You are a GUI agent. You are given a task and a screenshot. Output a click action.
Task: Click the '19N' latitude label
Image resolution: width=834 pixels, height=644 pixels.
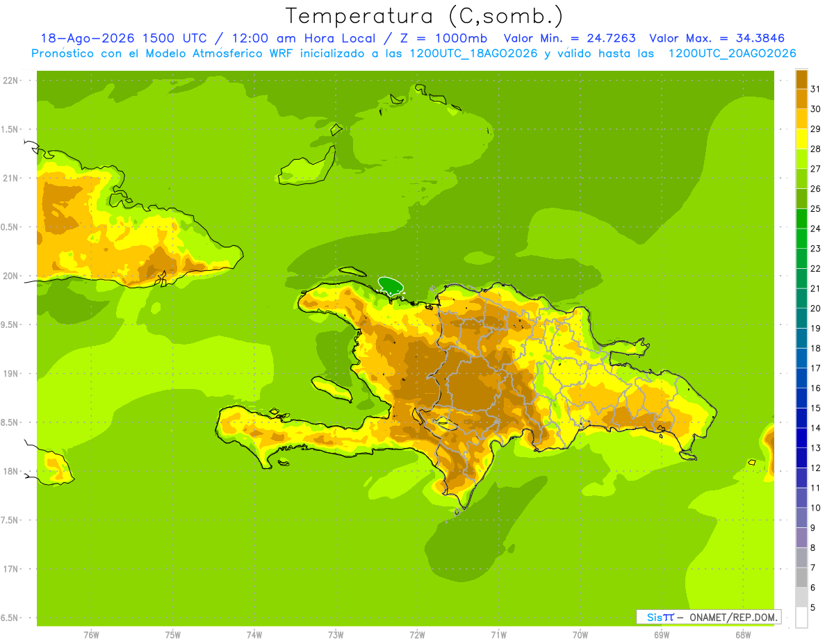(11, 374)
